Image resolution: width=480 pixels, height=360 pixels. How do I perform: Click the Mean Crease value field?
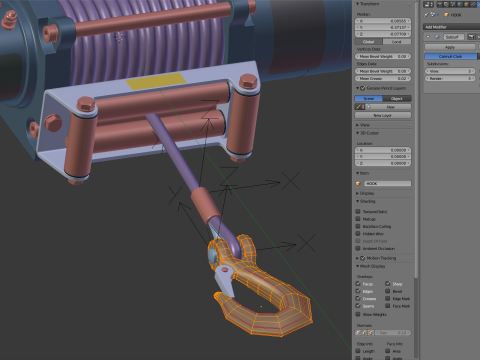[383, 79]
